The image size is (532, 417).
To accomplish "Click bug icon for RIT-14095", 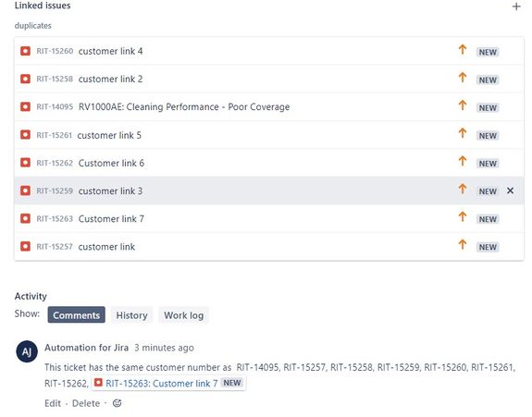I will click(x=26, y=107).
